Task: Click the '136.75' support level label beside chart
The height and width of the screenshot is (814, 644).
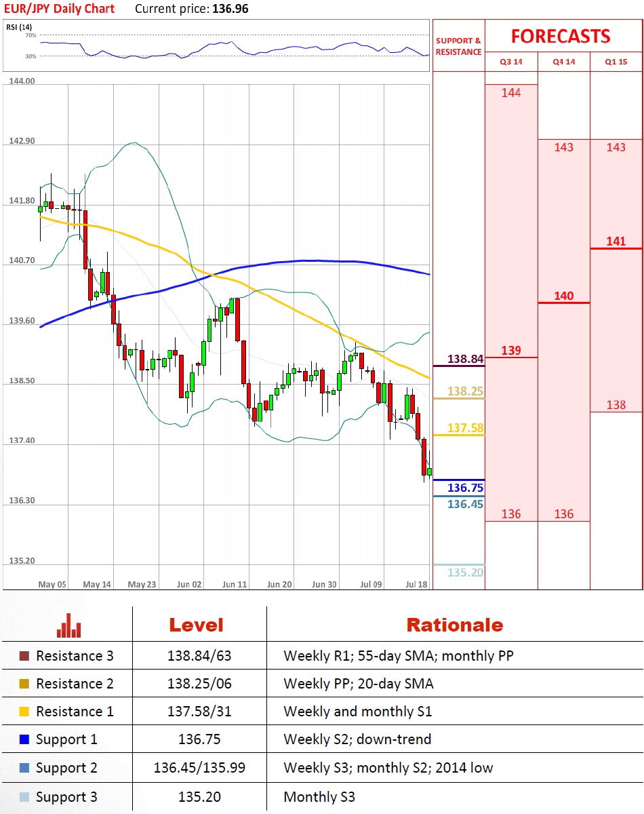Action: tap(466, 488)
